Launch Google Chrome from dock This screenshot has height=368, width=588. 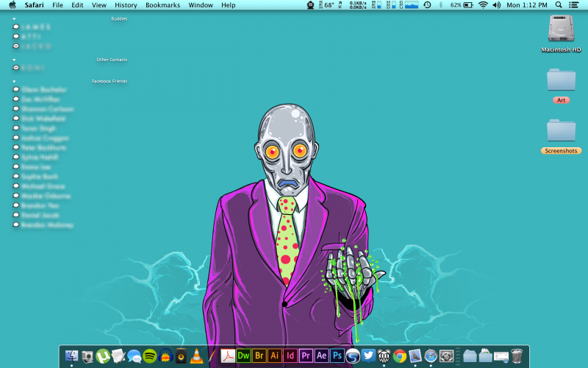tap(400, 356)
